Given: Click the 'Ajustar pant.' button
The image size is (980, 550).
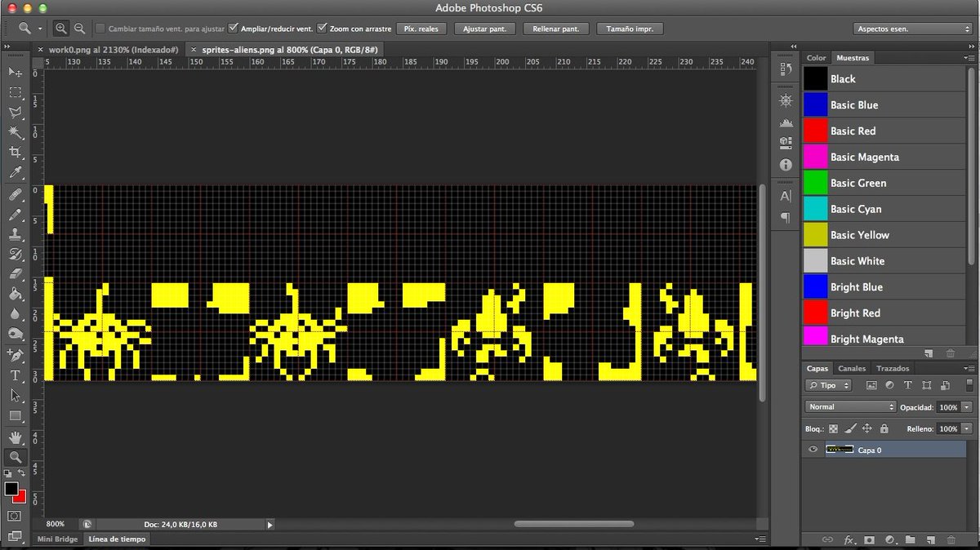Looking at the screenshot, I should click(484, 29).
